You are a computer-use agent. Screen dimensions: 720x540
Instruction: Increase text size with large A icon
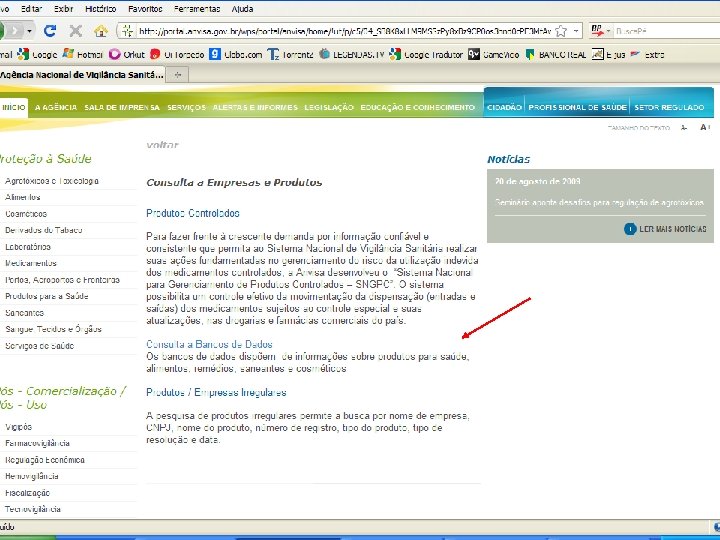(x=705, y=127)
